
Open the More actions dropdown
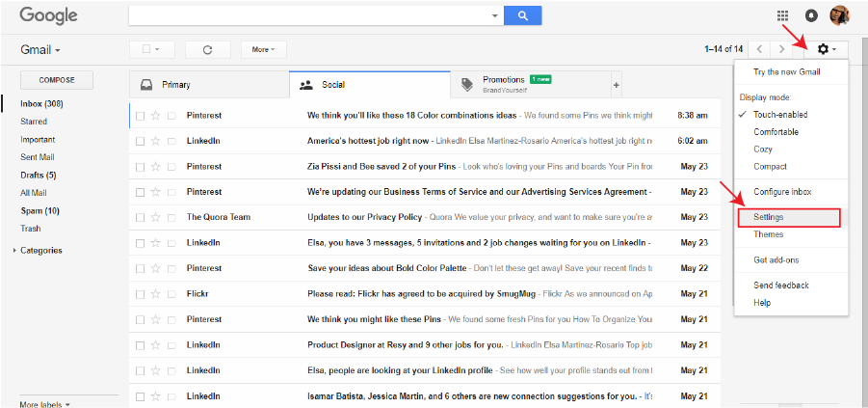[264, 49]
